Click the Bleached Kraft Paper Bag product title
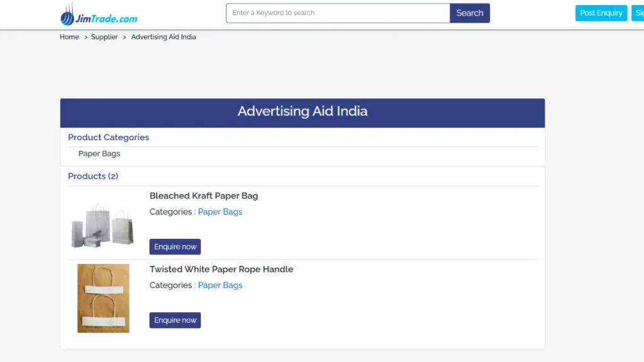 (x=203, y=195)
